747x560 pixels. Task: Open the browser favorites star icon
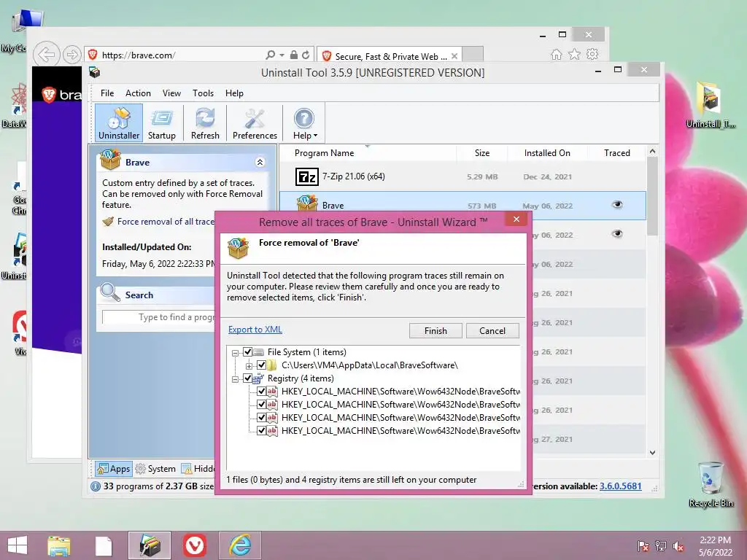click(575, 54)
